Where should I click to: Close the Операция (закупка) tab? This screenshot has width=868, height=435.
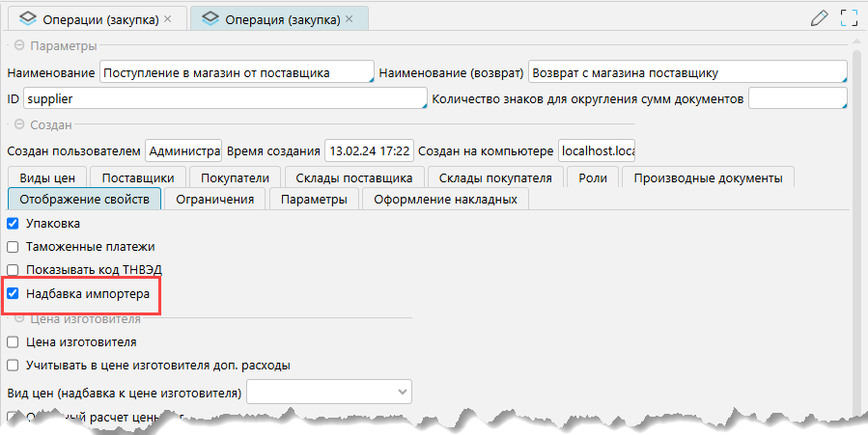point(349,18)
